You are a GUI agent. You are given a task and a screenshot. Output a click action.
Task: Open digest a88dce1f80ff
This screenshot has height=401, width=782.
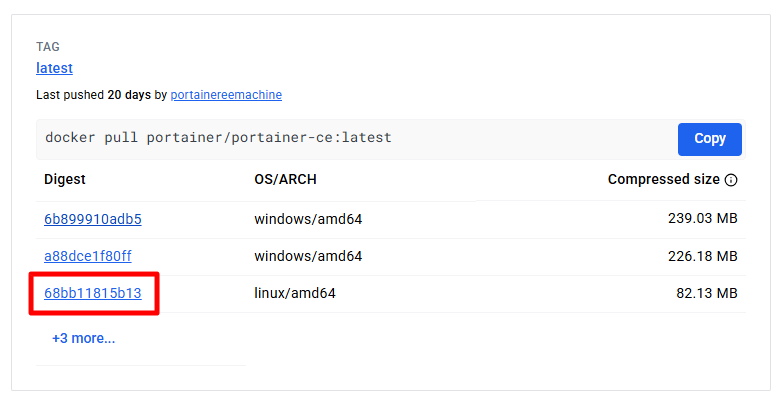pyautogui.click(x=88, y=256)
